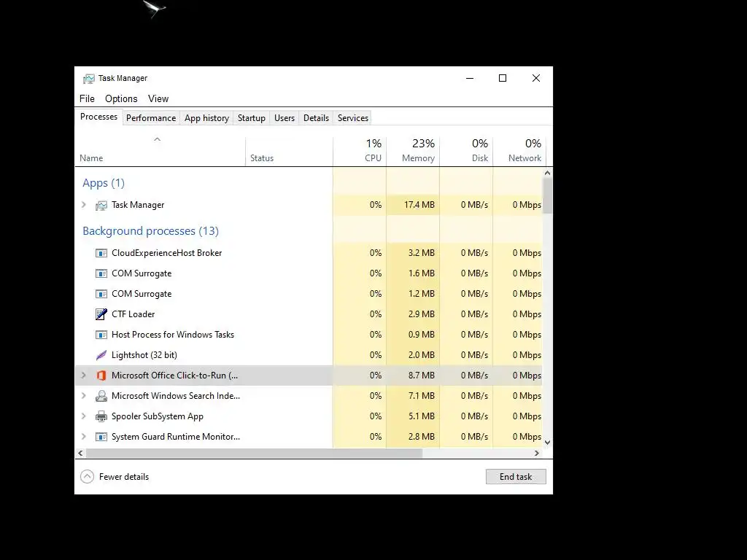Click the CloudExperienceHost Broker process icon
747x560 pixels.
(101, 253)
